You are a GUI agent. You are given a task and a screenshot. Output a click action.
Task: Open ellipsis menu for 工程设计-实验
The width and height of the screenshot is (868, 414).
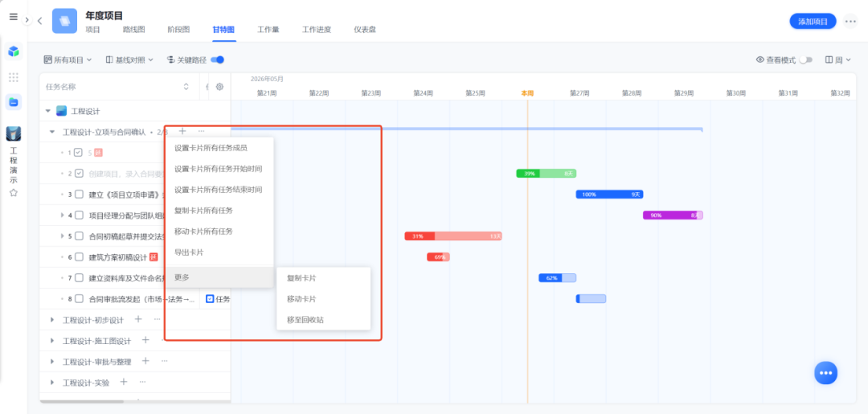143,382
